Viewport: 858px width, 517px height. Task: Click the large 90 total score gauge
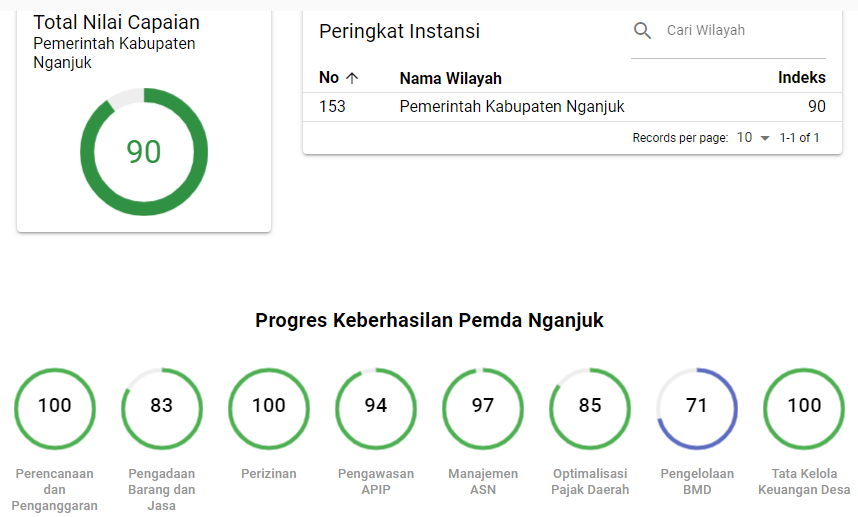tap(144, 152)
